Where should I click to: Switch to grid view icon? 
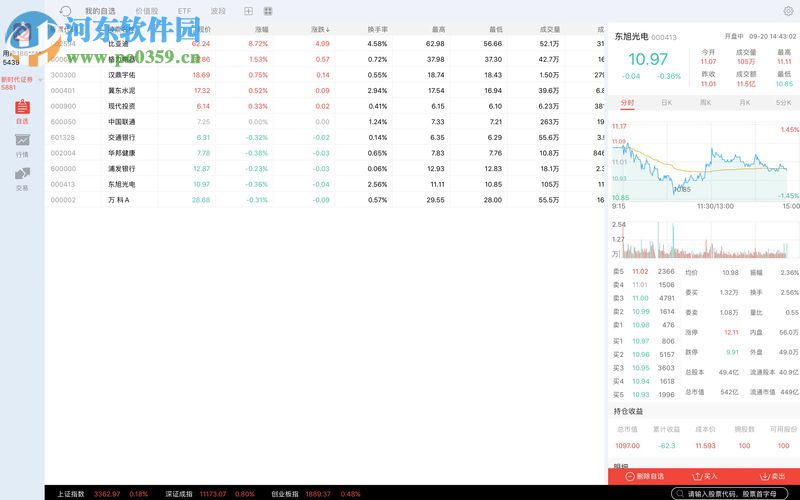[x=268, y=11]
